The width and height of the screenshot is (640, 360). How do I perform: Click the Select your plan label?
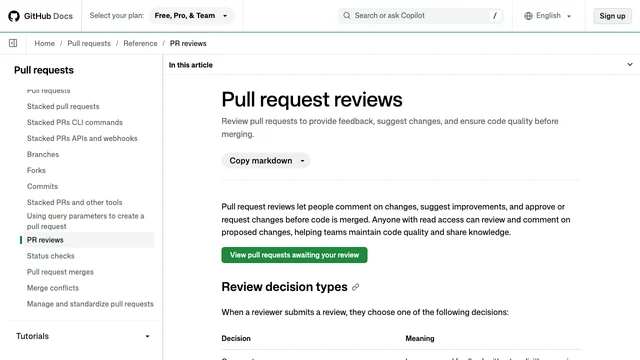[117, 16]
